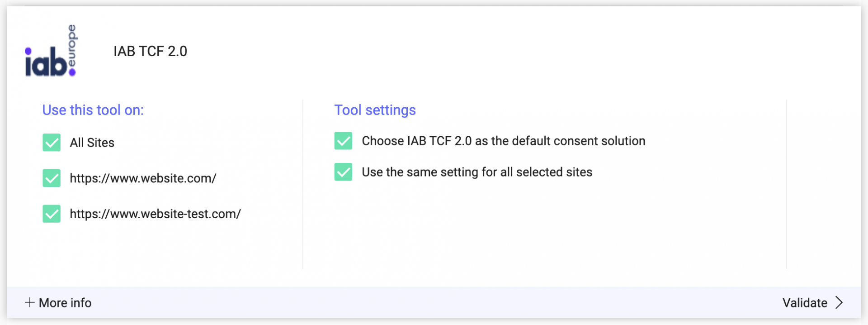The height and width of the screenshot is (325, 868).
Task: Expand More info section
Action: point(58,303)
